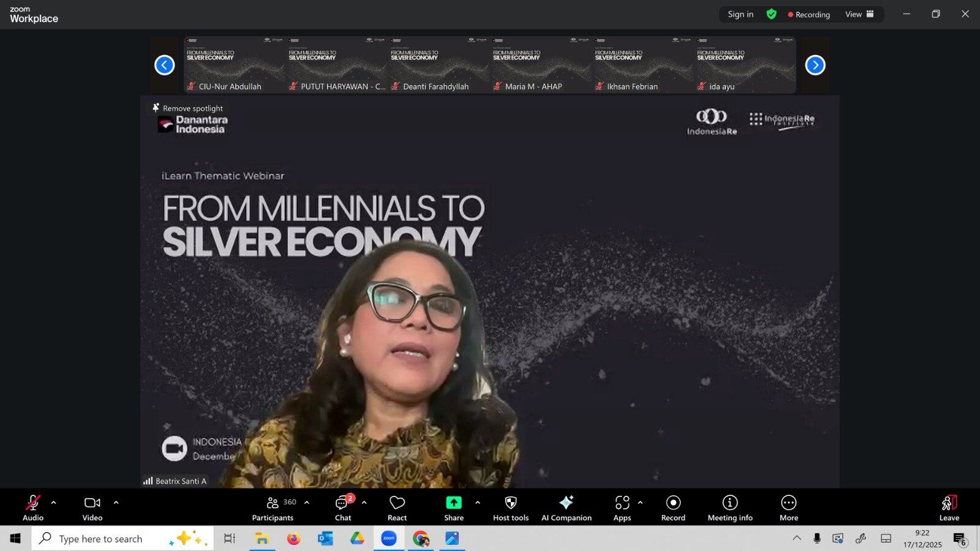Select the Deanti Farahdyllah participant thumbnail
The height and width of the screenshot is (551, 980).
click(439, 65)
